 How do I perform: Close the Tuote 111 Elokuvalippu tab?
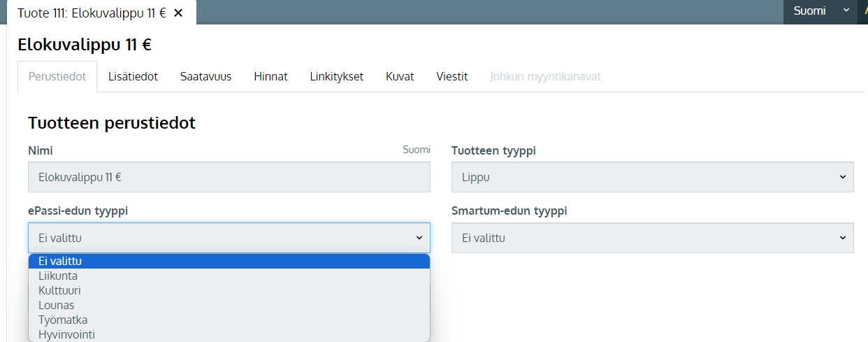click(178, 13)
